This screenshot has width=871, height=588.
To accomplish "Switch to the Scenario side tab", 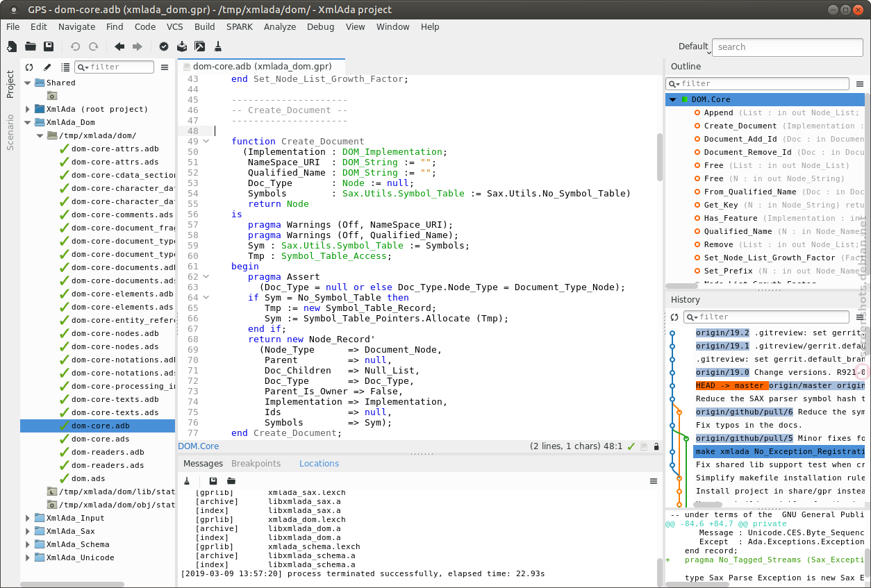I will 10,132.
